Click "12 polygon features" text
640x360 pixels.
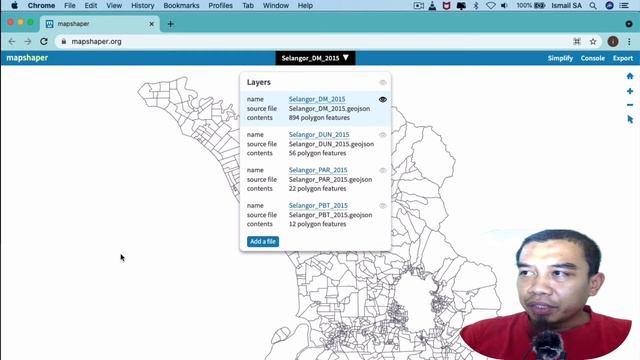(x=318, y=224)
